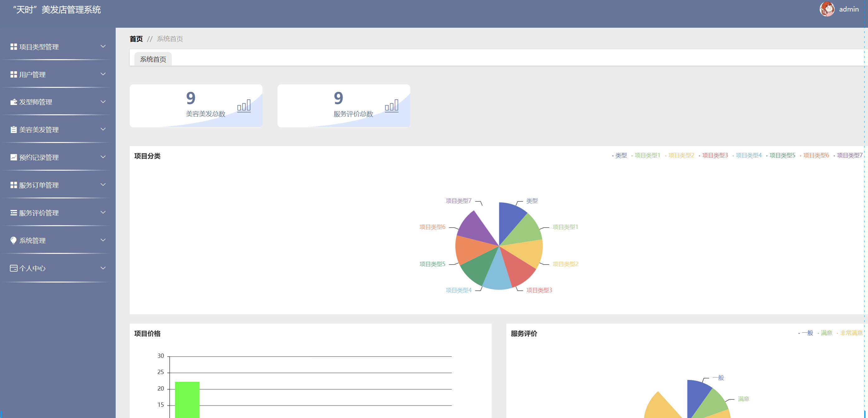Select the 系统首页 tab
This screenshot has height=418, width=868.
coord(153,59)
